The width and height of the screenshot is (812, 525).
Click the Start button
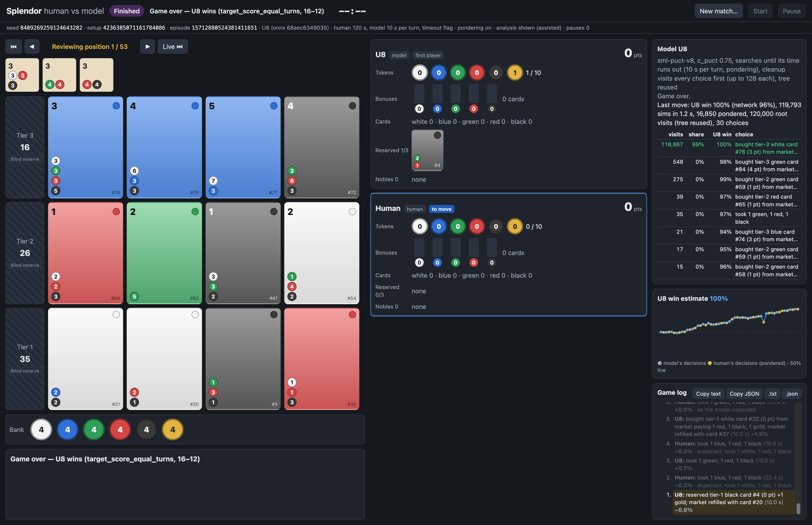tap(760, 11)
